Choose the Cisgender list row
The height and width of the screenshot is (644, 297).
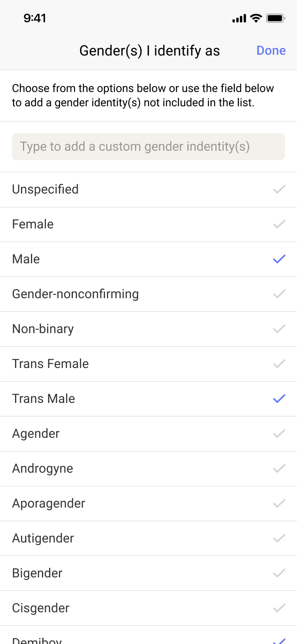(x=148, y=608)
